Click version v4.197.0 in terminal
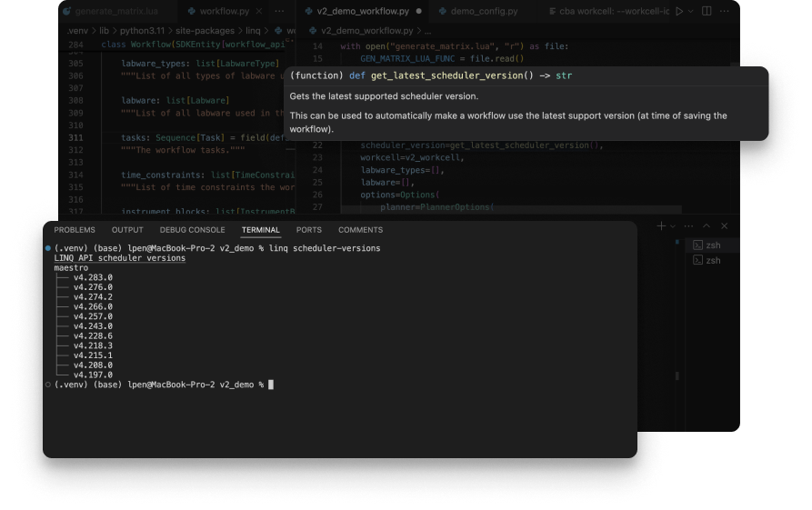Viewport: 812px width, 510px height. pyautogui.click(x=93, y=375)
